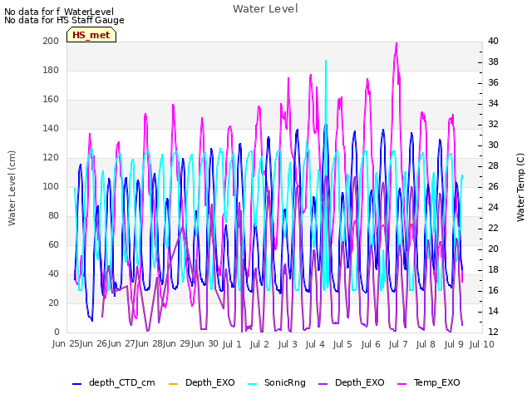Toggle the SonicRng legend label
Image resolution: width=532 pixels, height=399 pixels.
click(x=284, y=382)
